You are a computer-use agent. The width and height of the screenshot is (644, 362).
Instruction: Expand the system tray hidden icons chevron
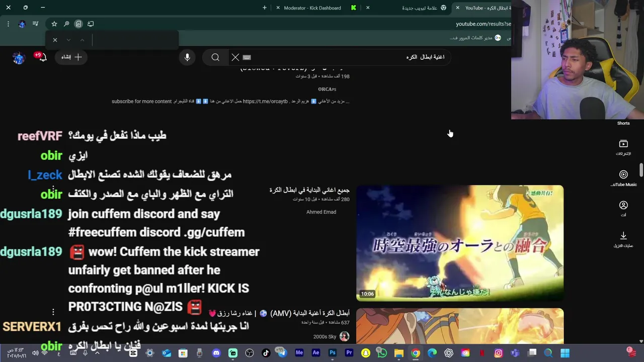[x=97, y=353]
